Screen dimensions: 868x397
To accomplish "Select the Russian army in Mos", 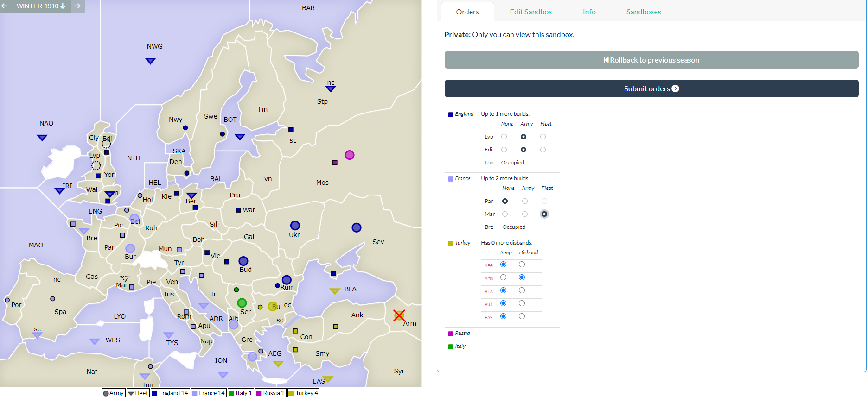I will pyautogui.click(x=350, y=155).
